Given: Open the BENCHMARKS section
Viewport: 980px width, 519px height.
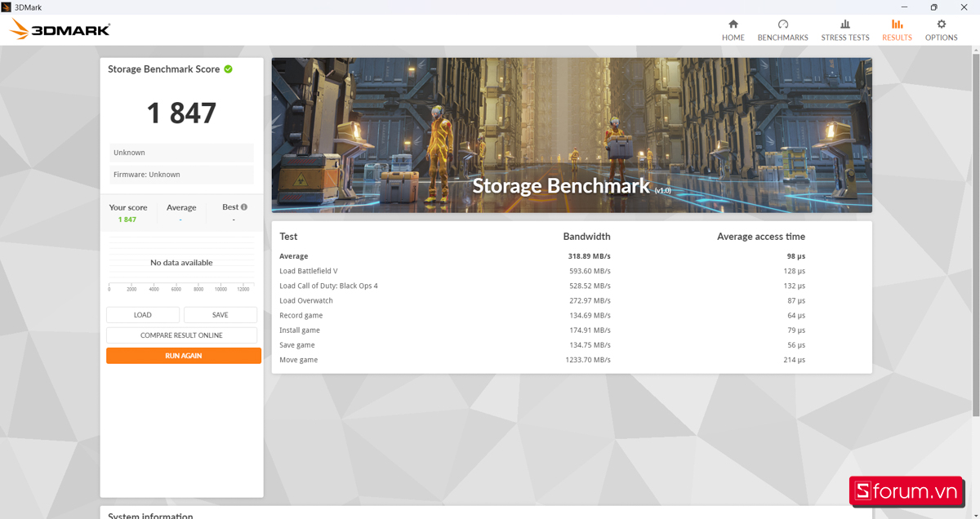Looking at the screenshot, I should [x=782, y=30].
